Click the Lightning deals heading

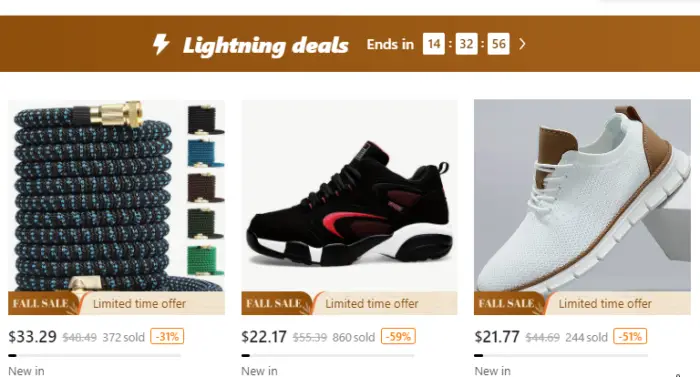click(265, 45)
